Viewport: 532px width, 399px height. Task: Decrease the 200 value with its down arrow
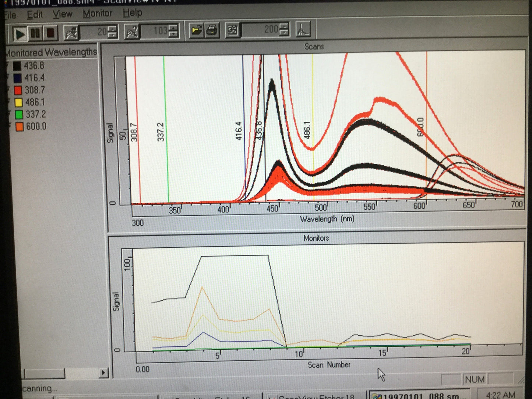(283, 32)
